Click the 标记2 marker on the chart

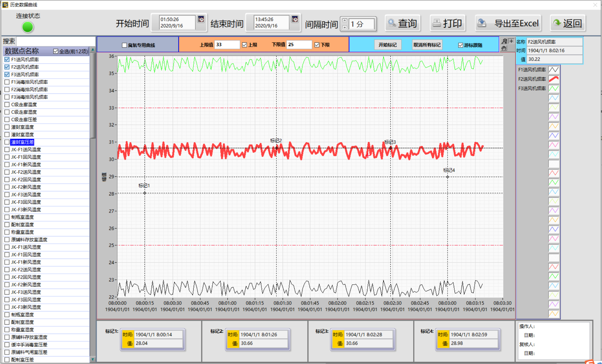pos(276,148)
